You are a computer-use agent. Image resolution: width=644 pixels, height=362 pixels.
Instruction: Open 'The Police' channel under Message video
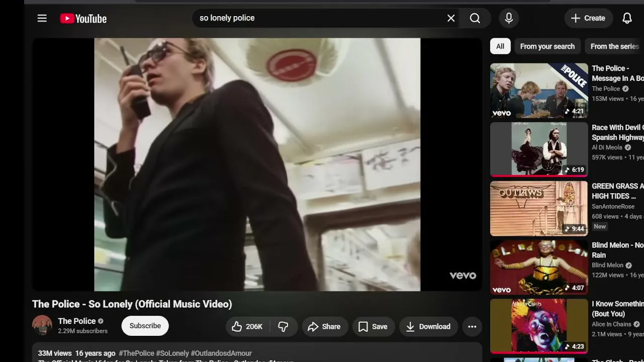(x=606, y=88)
